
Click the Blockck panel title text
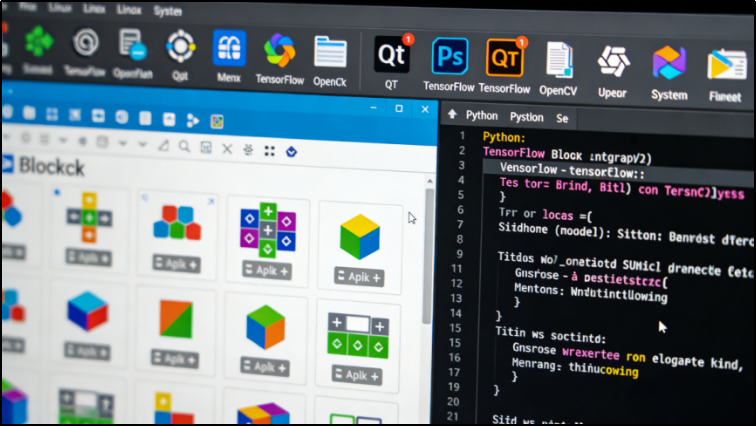pyautogui.click(x=52, y=167)
